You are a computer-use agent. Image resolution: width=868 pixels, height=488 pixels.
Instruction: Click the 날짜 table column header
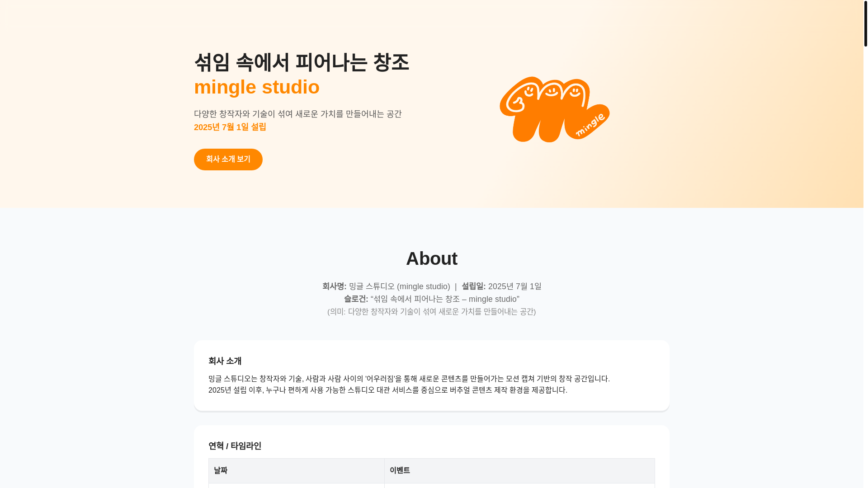click(x=296, y=471)
